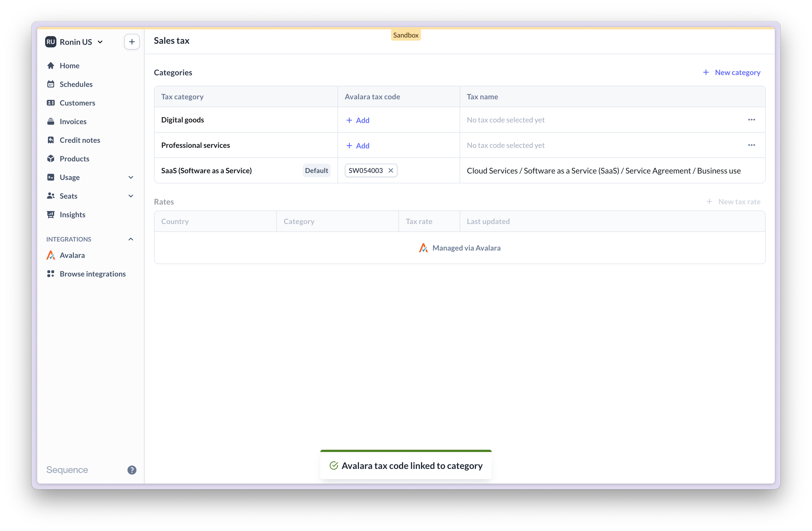
Task: Click the Home icon in sidebar
Action: tap(51, 65)
